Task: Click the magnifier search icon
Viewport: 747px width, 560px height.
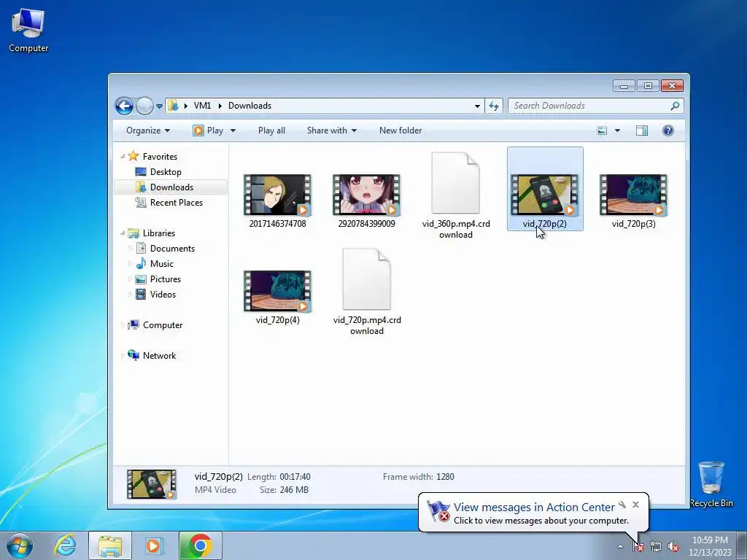Action: coord(675,106)
